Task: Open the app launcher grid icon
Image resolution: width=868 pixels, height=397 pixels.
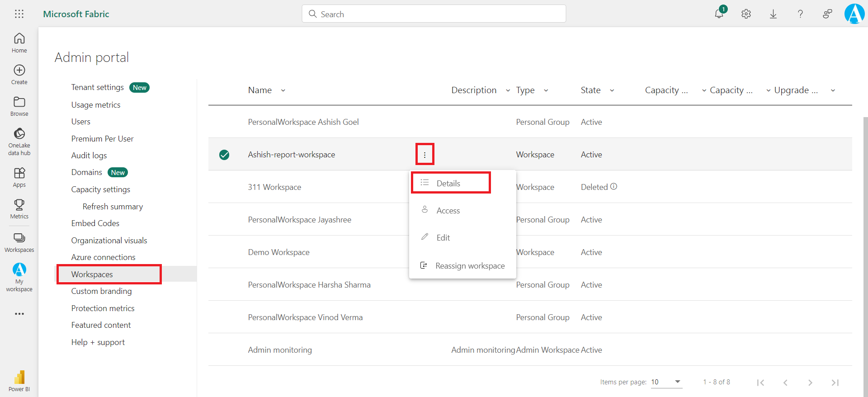Action: pos(19,14)
